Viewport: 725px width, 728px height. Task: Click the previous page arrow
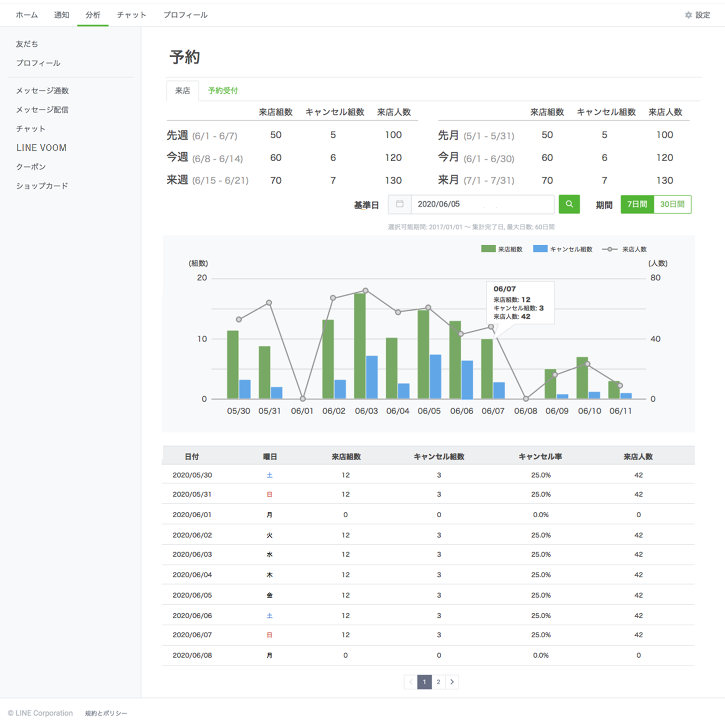click(x=411, y=682)
